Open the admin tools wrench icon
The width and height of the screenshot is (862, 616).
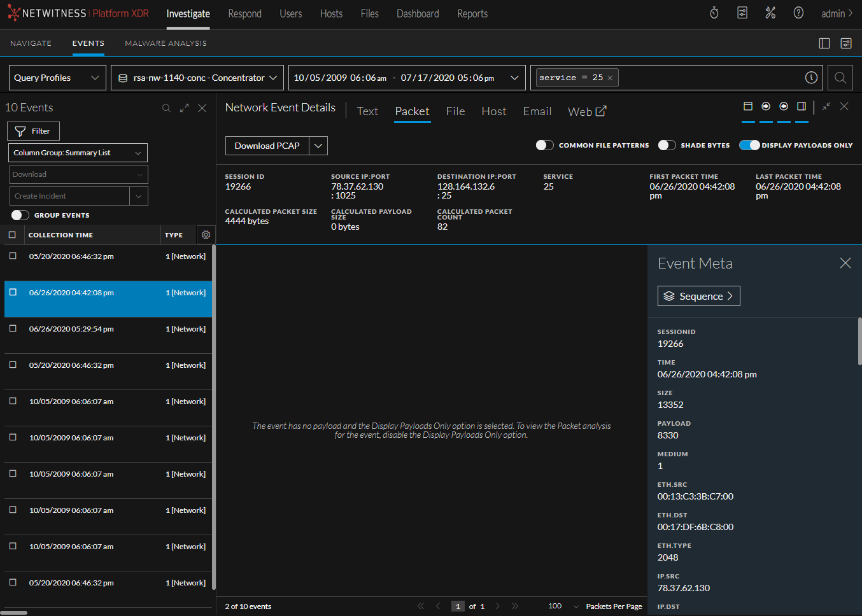point(770,12)
